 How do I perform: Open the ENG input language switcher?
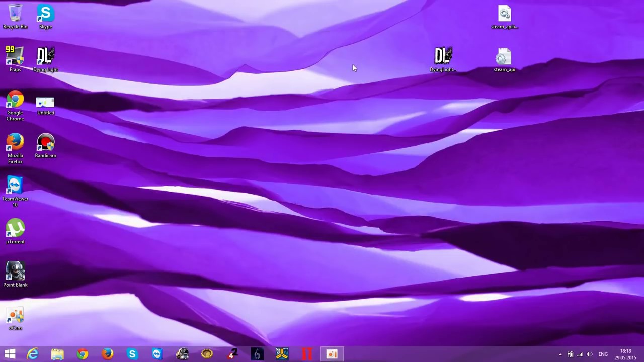click(x=603, y=354)
